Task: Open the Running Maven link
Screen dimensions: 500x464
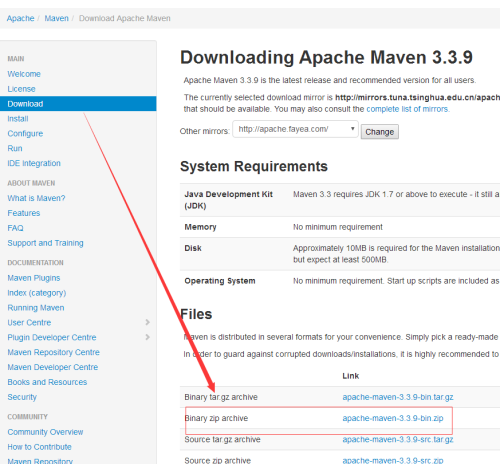Action: pos(36,308)
